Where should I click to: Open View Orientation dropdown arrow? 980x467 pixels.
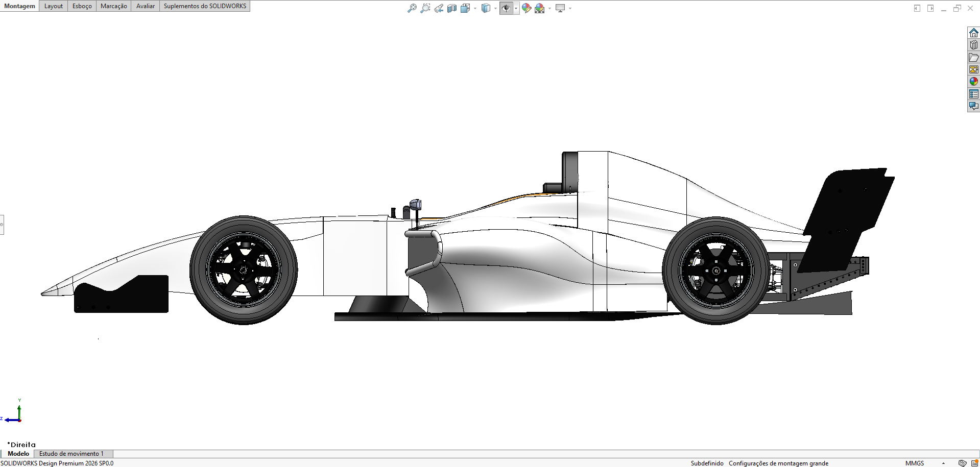pos(475,8)
